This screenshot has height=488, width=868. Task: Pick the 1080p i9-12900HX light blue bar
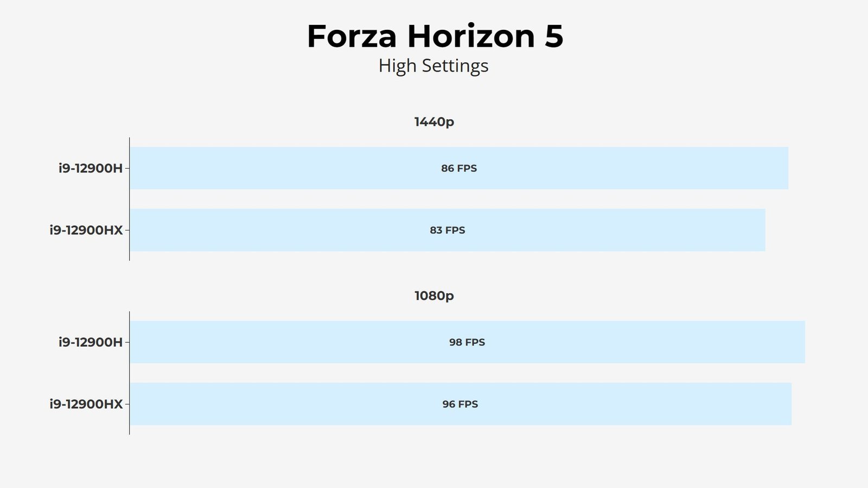pos(461,404)
